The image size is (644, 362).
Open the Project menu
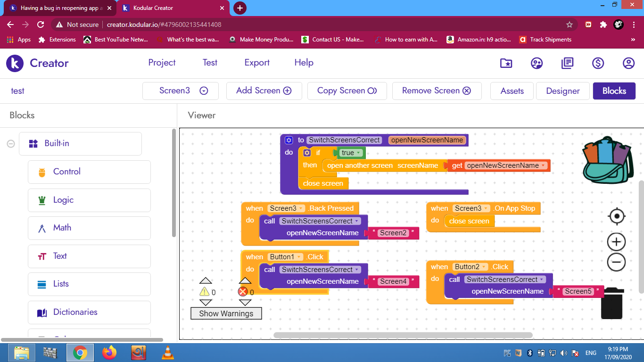tap(162, 63)
